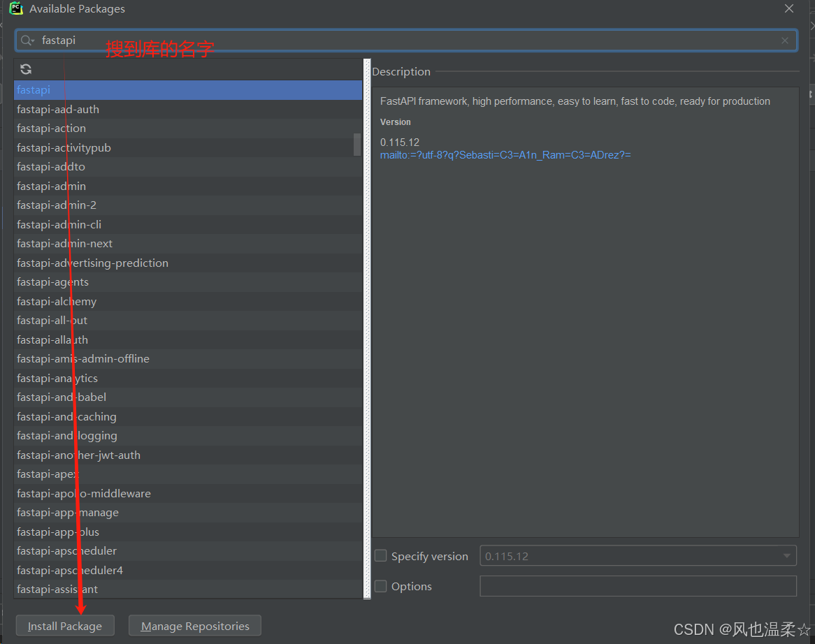Close the Available Packages dialog
This screenshot has height=644, width=815.
(789, 8)
